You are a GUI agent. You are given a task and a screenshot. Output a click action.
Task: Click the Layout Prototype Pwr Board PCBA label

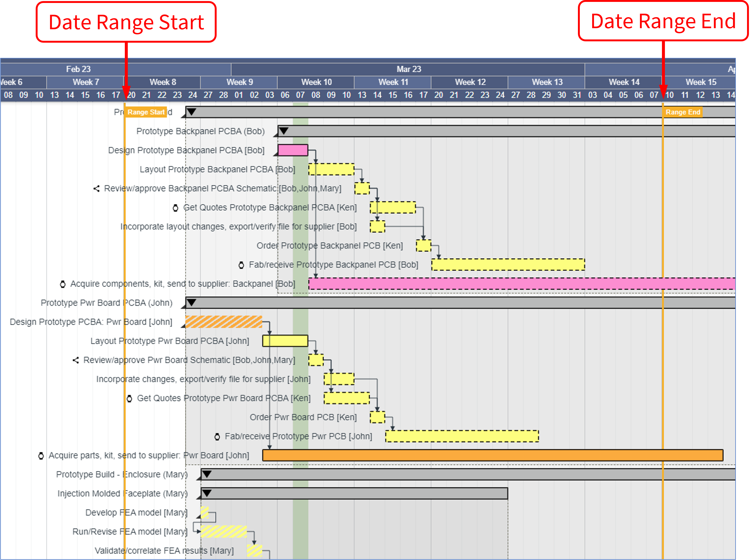[x=170, y=341]
